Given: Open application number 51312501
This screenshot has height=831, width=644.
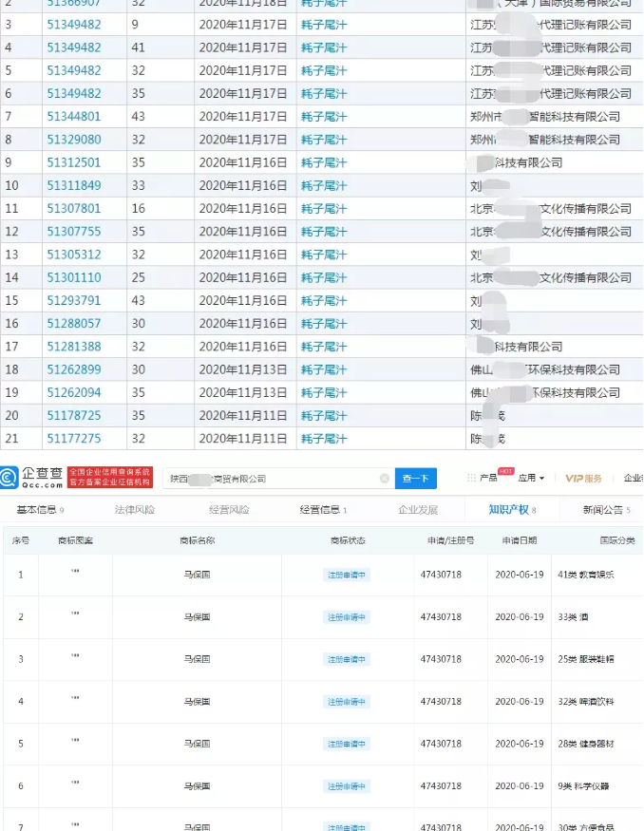Looking at the screenshot, I should 74,162.
